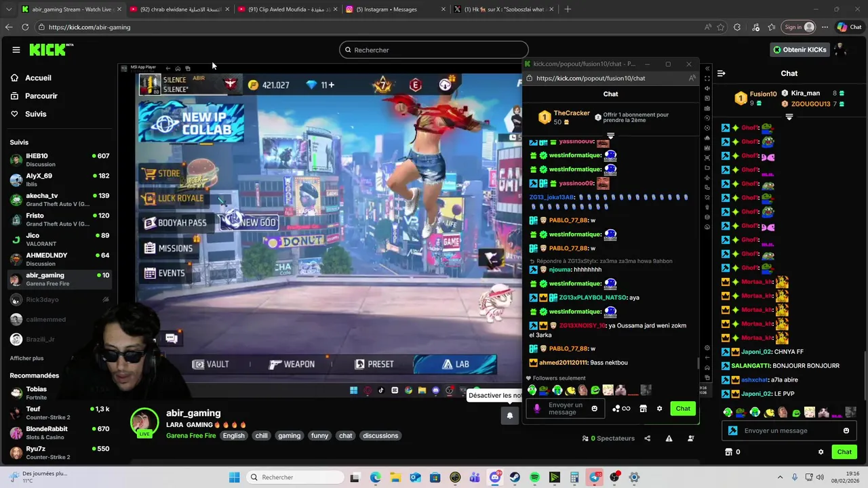The width and height of the screenshot is (868, 488).
Task: Open Spotify from taskbar
Action: click(x=534, y=477)
